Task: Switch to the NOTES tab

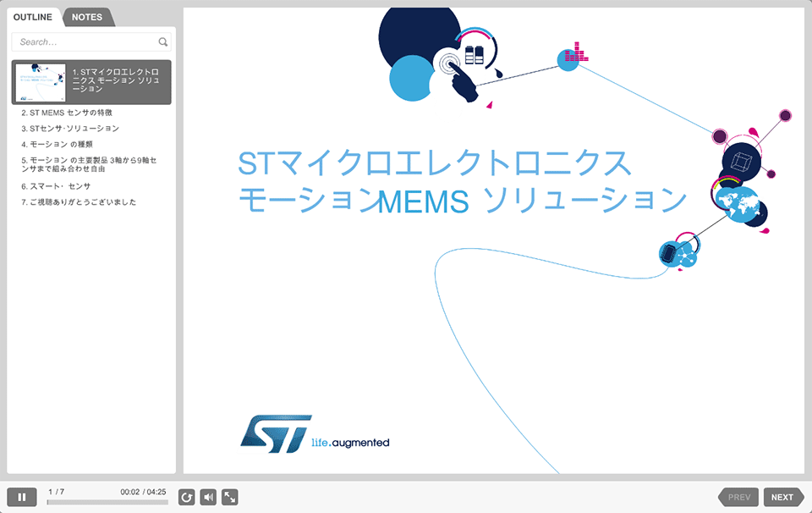Action: pyautogui.click(x=87, y=17)
